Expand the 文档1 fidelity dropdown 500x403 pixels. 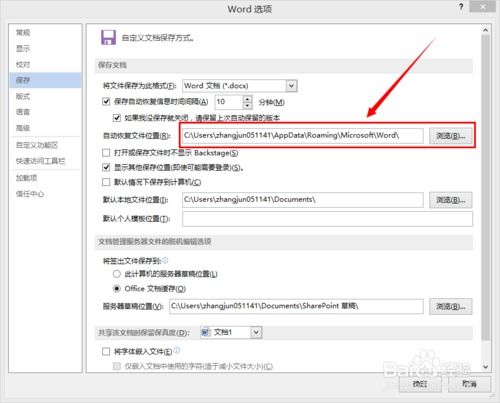256,332
